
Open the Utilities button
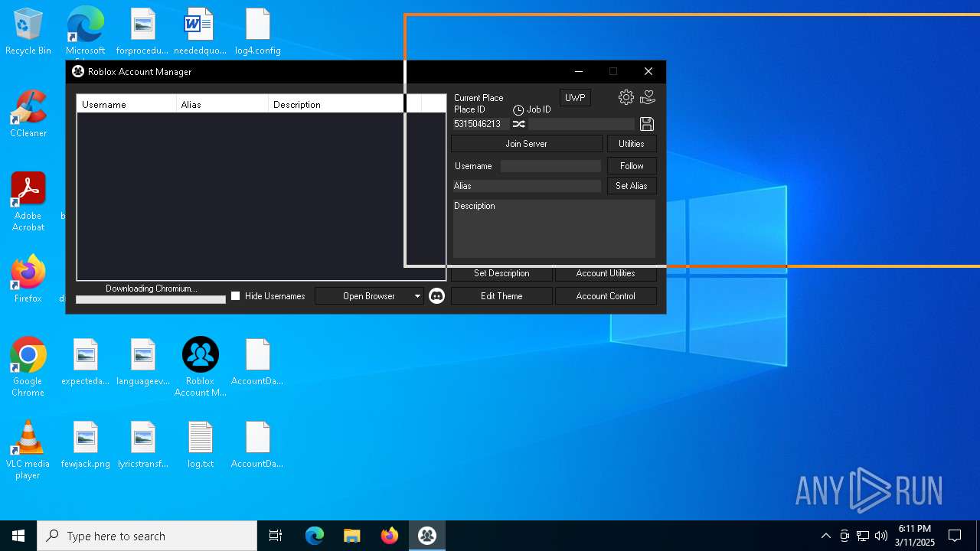632,143
